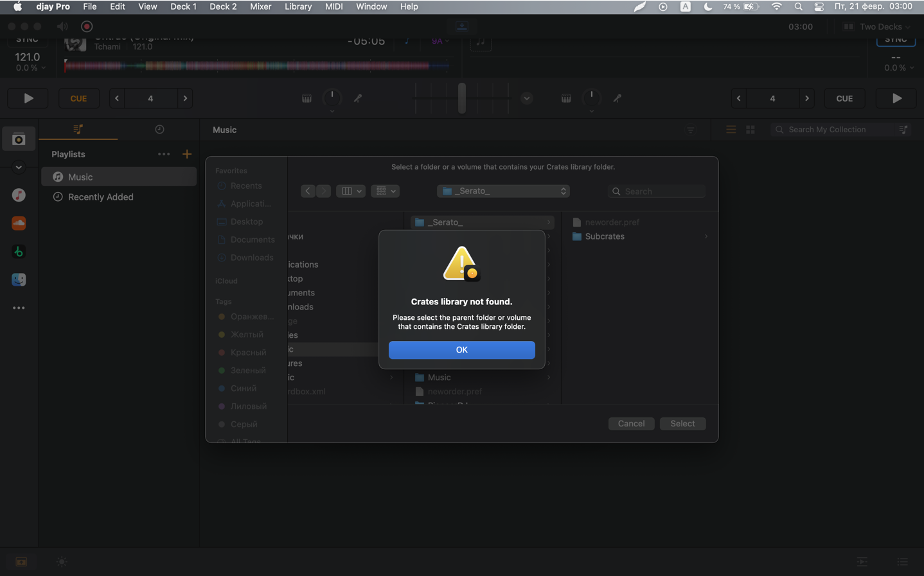Click the record button in the top bar

pos(87,26)
